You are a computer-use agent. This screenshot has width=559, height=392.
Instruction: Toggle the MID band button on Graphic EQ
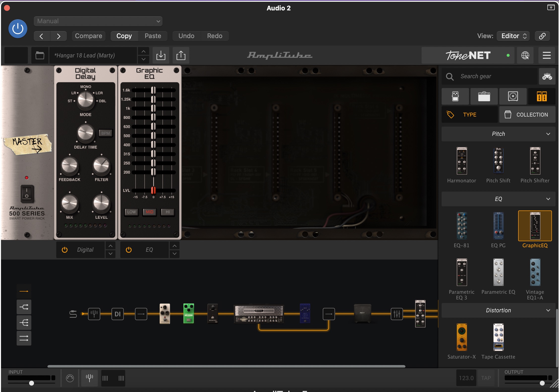(x=149, y=212)
